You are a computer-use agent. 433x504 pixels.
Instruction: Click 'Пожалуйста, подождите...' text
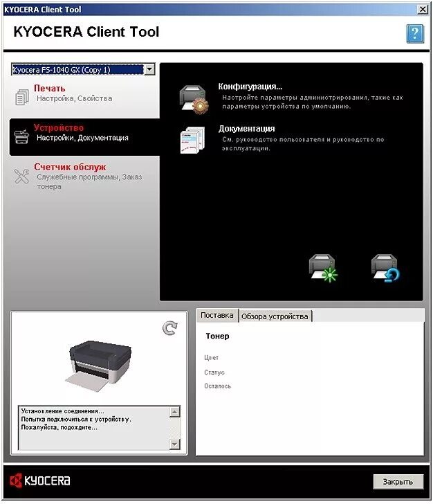point(59,428)
